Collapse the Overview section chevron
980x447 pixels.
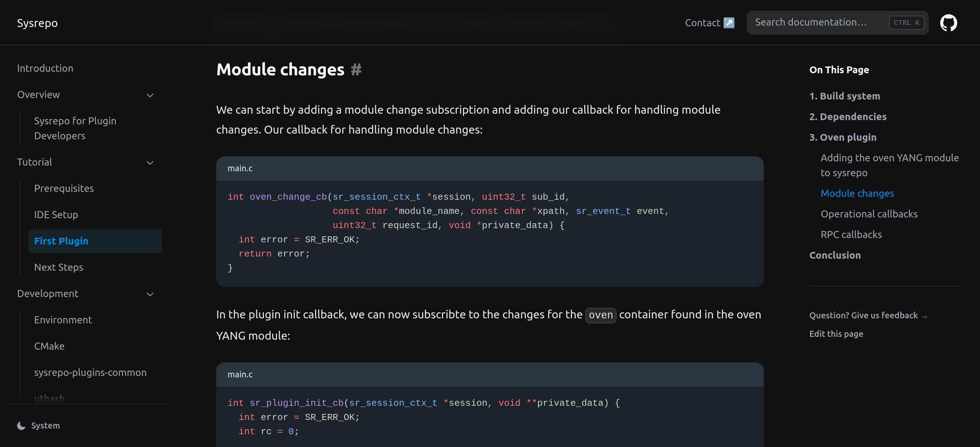pyautogui.click(x=150, y=95)
